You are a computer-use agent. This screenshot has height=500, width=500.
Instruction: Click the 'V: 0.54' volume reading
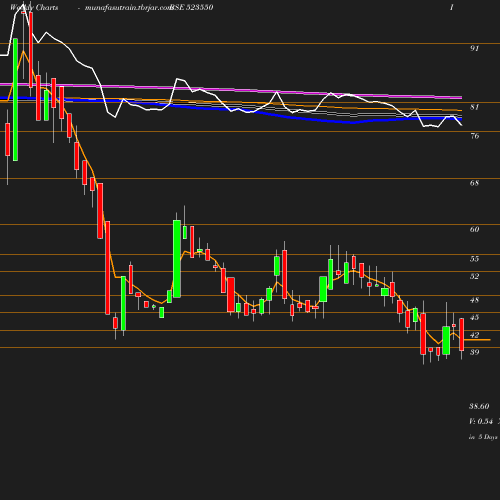pyautogui.click(x=481, y=421)
